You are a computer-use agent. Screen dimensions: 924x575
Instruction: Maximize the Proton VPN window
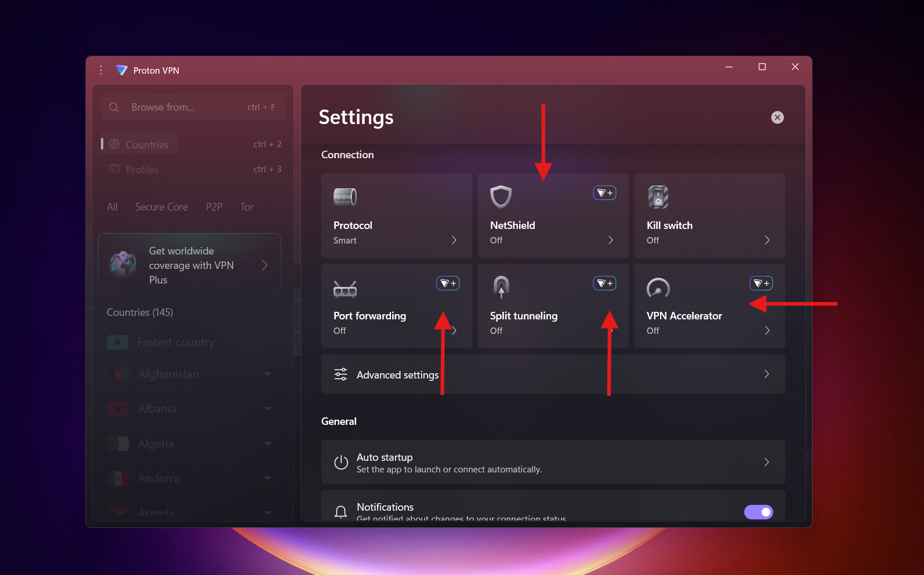point(762,67)
